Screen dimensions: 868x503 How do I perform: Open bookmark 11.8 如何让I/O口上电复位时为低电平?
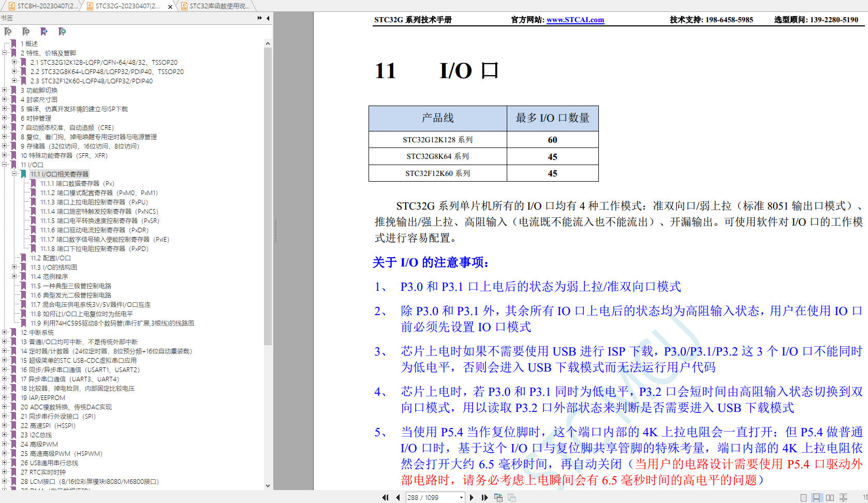tap(82, 314)
